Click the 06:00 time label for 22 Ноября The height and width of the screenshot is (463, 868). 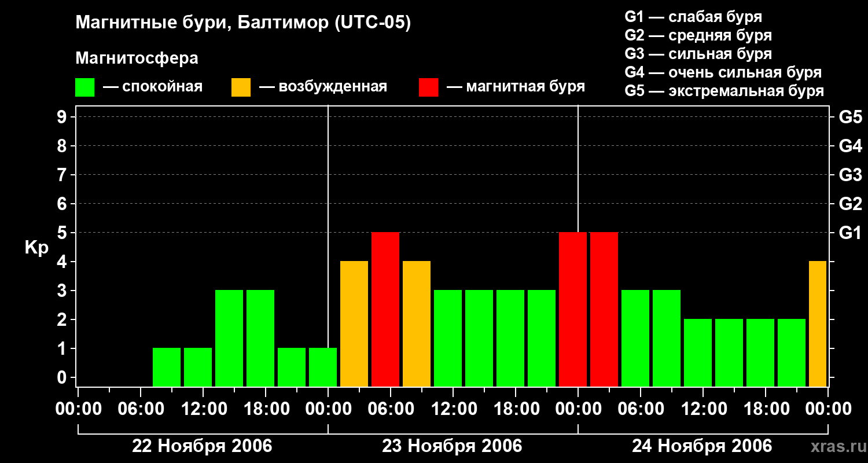tap(141, 409)
